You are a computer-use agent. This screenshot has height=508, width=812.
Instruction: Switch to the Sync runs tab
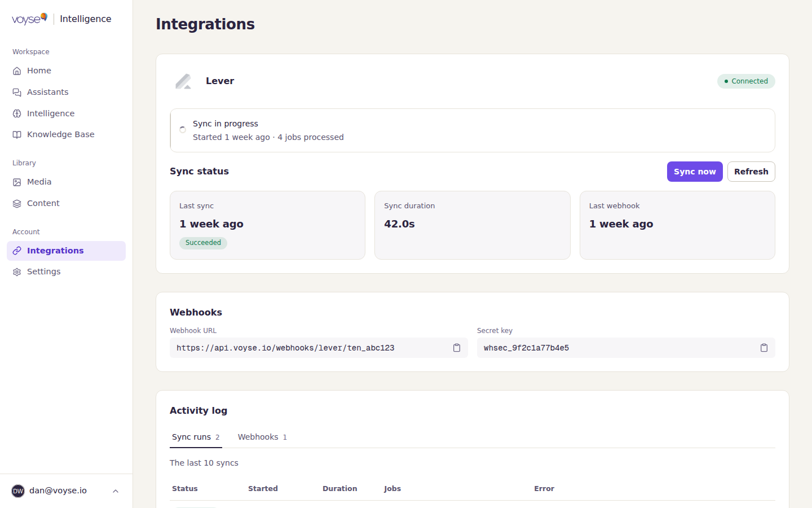coord(196,437)
